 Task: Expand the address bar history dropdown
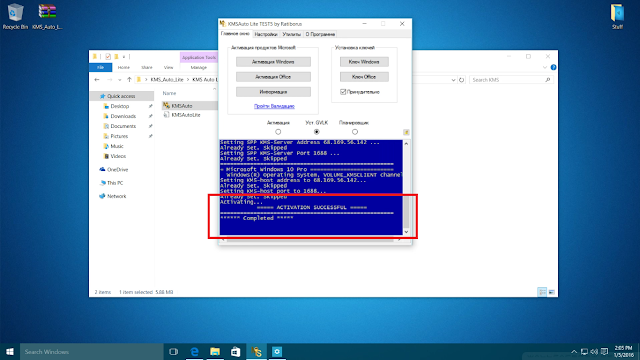[453, 80]
